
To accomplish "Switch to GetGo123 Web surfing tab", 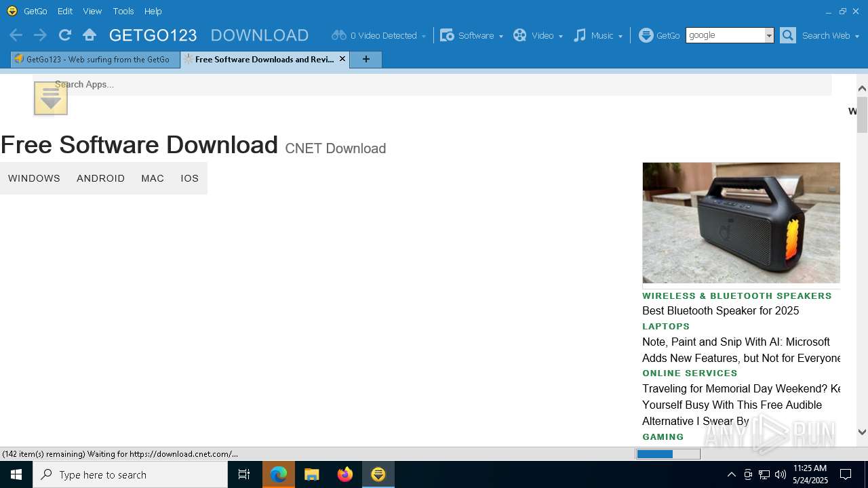I will tap(95, 60).
